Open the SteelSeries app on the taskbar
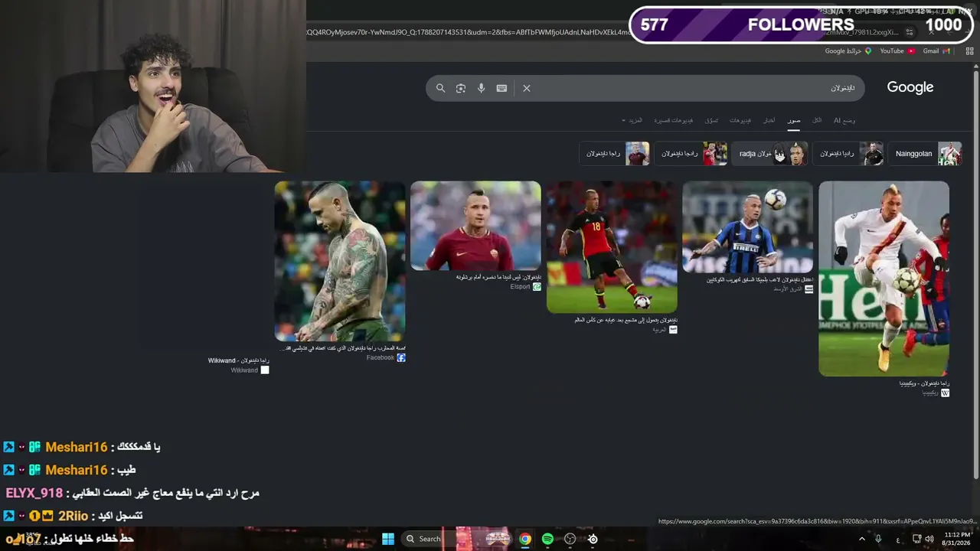 (593, 539)
